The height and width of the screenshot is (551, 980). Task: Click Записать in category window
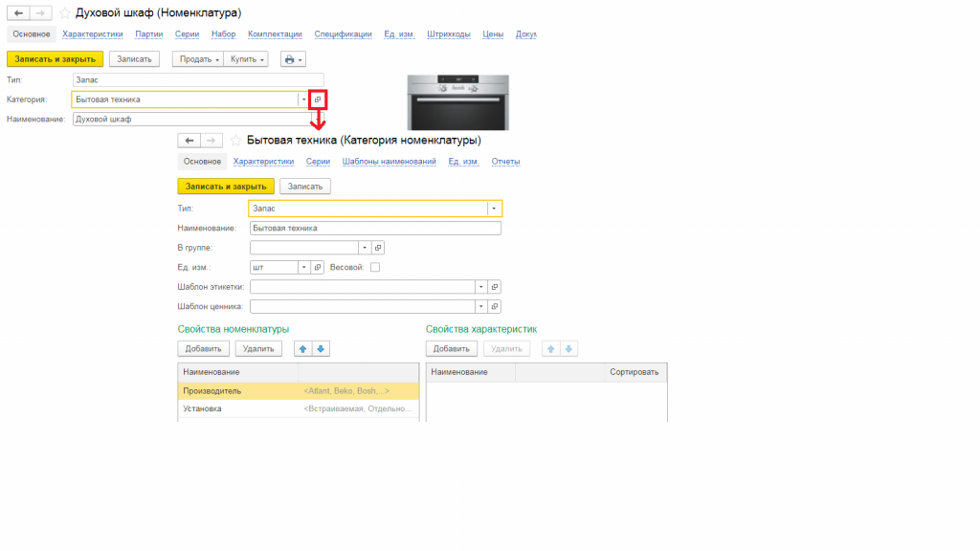click(x=305, y=187)
